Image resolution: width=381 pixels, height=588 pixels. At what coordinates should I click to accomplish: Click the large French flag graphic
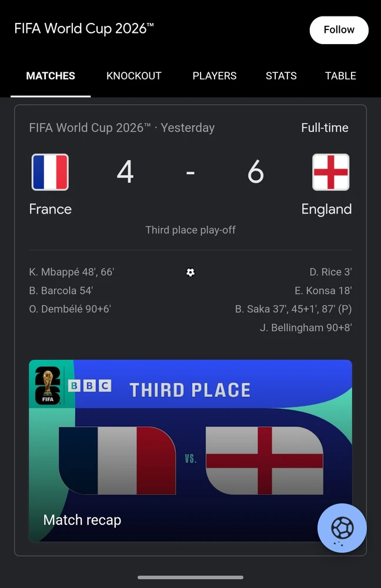(118, 460)
